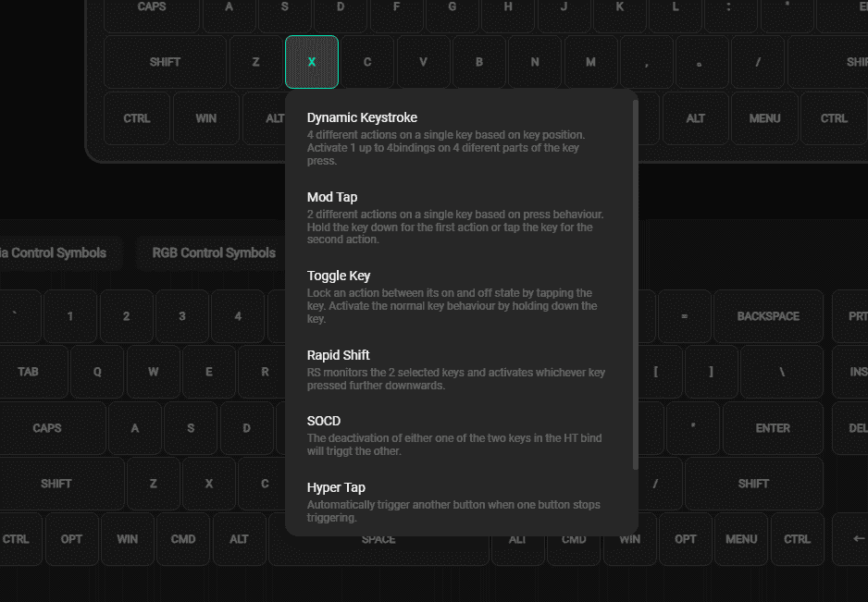Select Rapid Shift in the popup list
Image resolution: width=868 pixels, height=602 pixels.
pyautogui.click(x=456, y=370)
